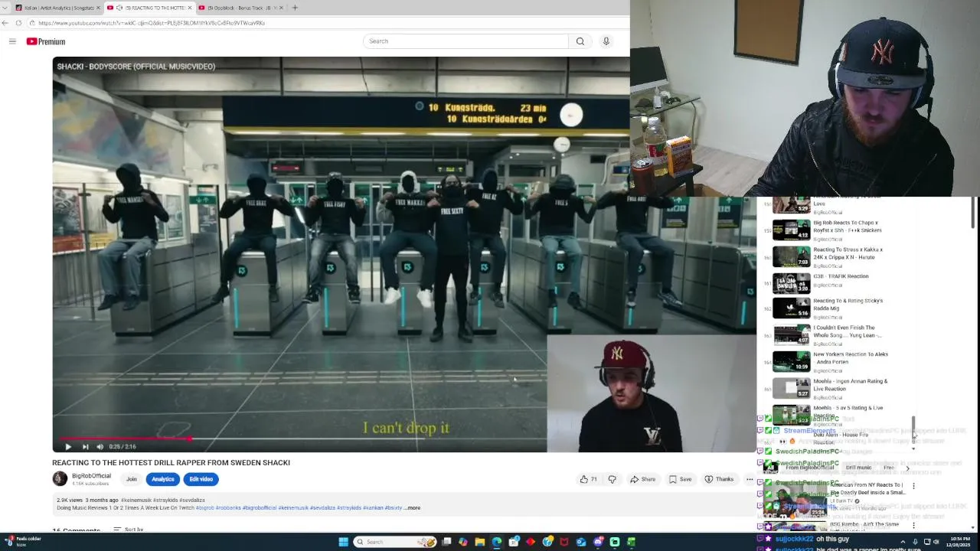Open channel Analytics button
This screenshot has height=551, width=980.
(162, 479)
